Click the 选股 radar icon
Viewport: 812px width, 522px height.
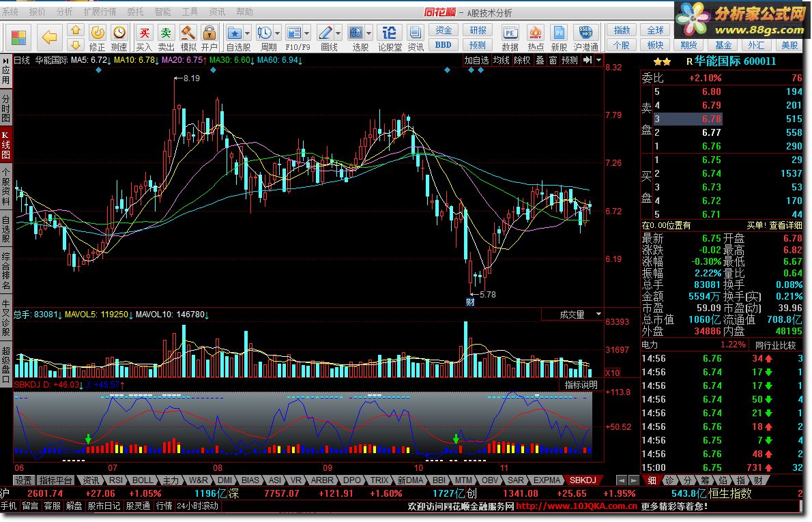click(x=356, y=33)
